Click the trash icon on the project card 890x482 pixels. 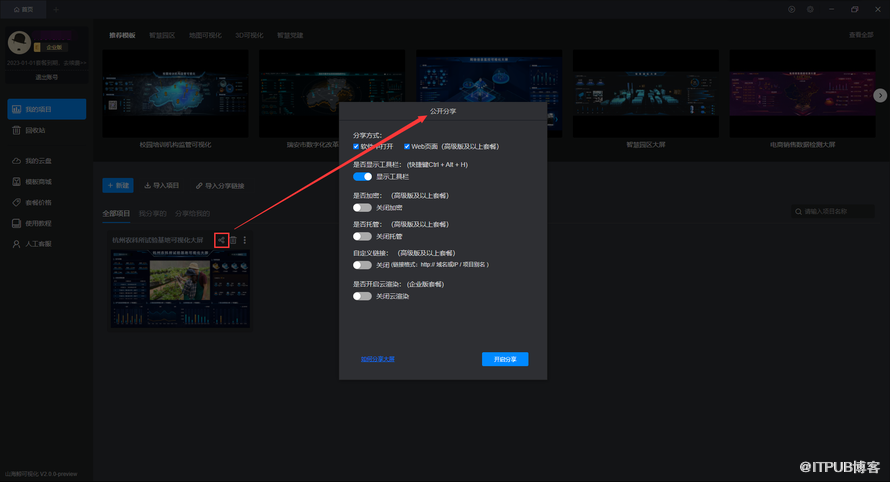coord(233,240)
